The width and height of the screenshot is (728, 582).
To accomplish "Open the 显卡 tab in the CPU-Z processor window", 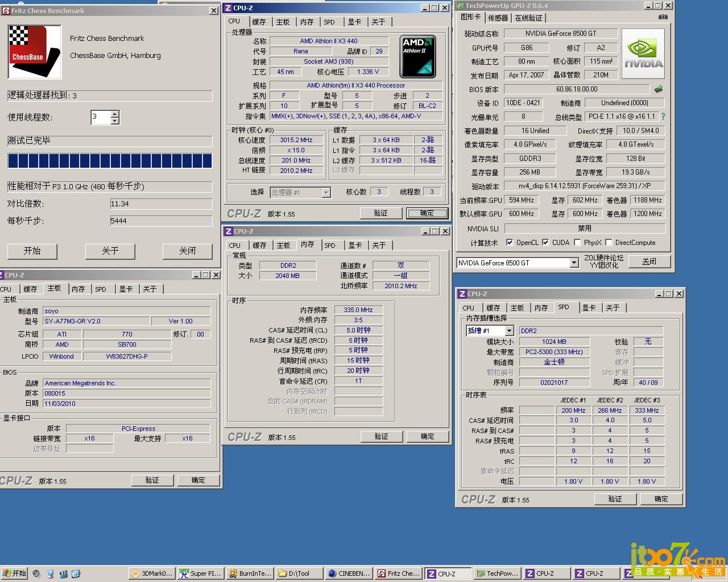I will 354,22.
